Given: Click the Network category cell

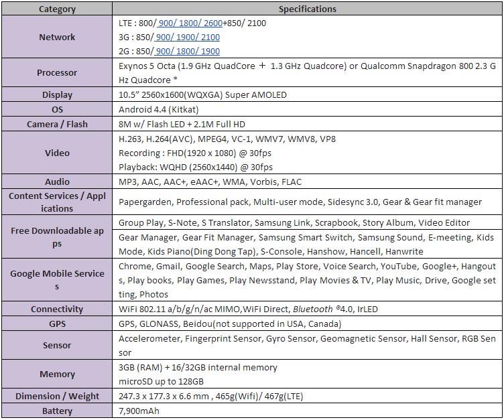Looking at the screenshot, I should tap(57, 37).
